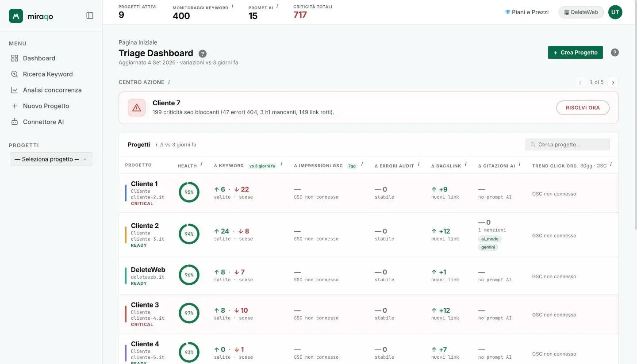Click the +7 backlink value for Cliente 4
637x364 pixels.
pyautogui.click(x=439, y=349)
